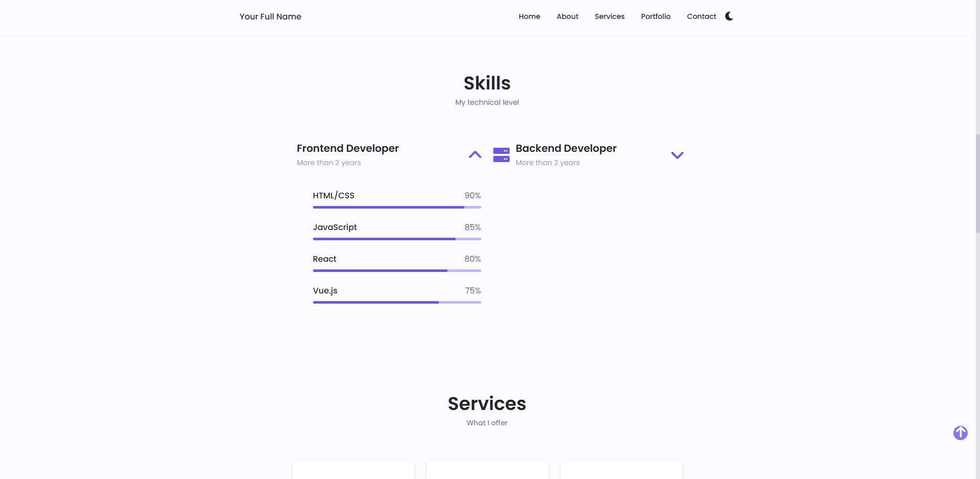The width and height of the screenshot is (980, 479).
Task: Go to Home in the navigation
Action: pyautogui.click(x=529, y=16)
